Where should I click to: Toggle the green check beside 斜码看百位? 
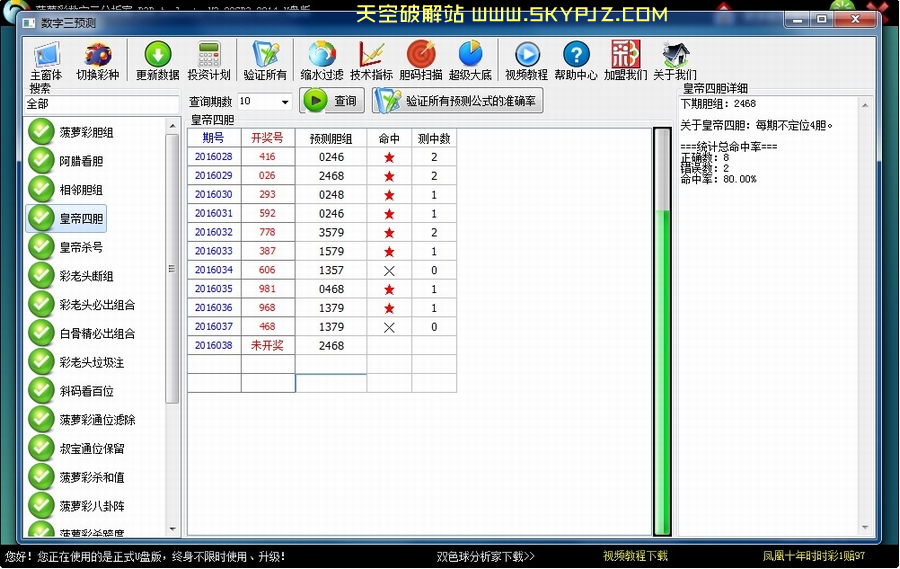tap(41, 391)
